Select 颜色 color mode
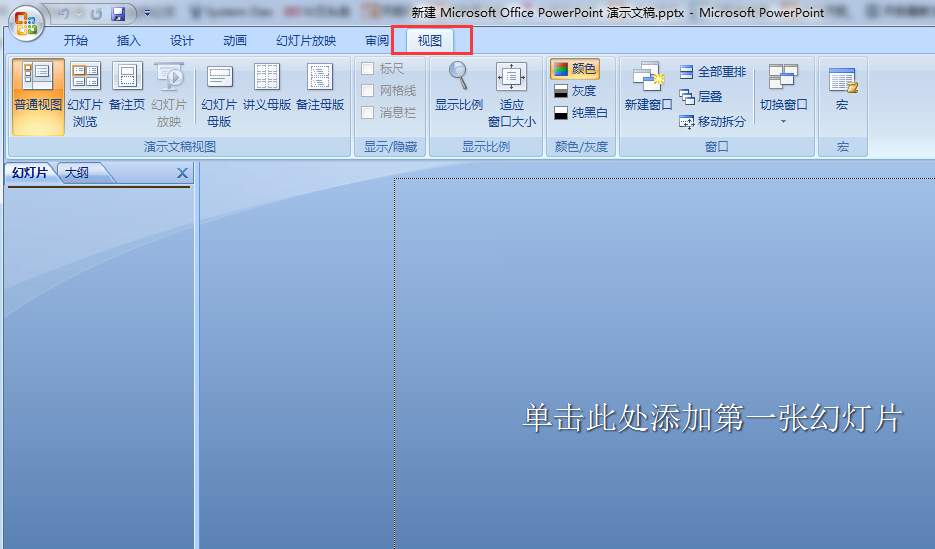The image size is (935, 549). [575, 69]
